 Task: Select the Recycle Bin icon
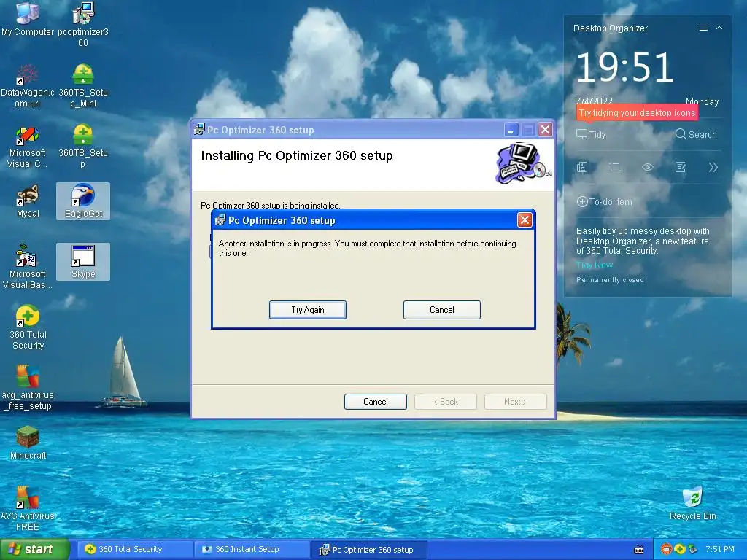(x=693, y=504)
